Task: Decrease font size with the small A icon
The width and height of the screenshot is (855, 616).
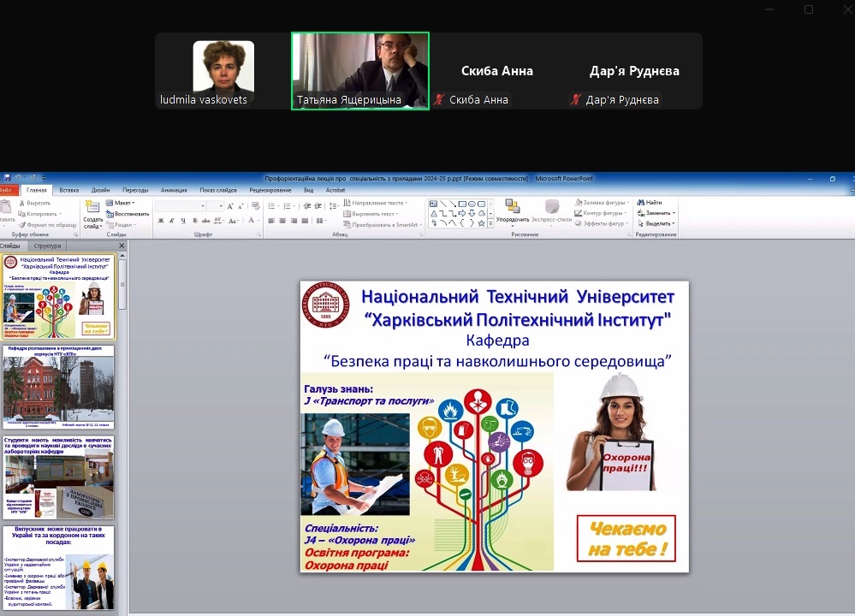Action: pos(240,206)
